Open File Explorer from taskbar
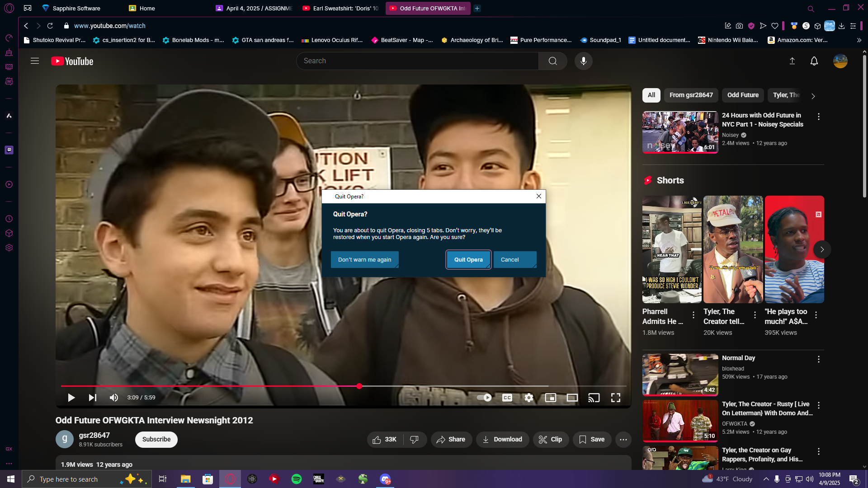 coord(185,479)
